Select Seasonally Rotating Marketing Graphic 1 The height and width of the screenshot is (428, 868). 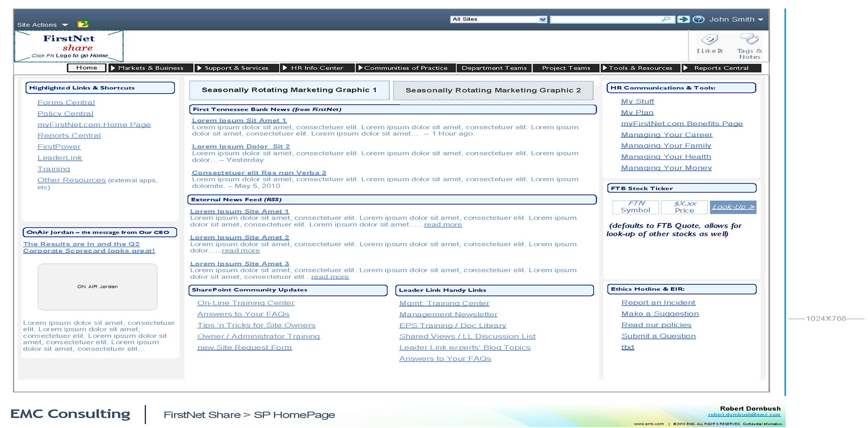tap(289, 90)
